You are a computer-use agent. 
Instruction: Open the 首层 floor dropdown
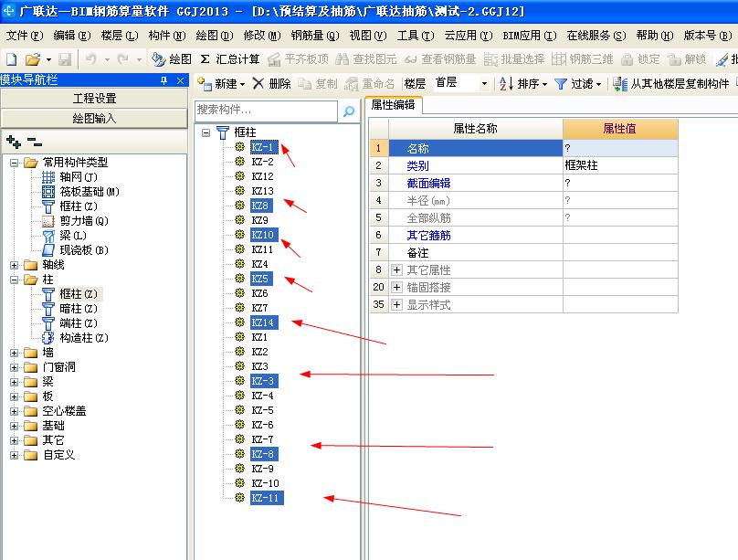(x=484, y=84)
